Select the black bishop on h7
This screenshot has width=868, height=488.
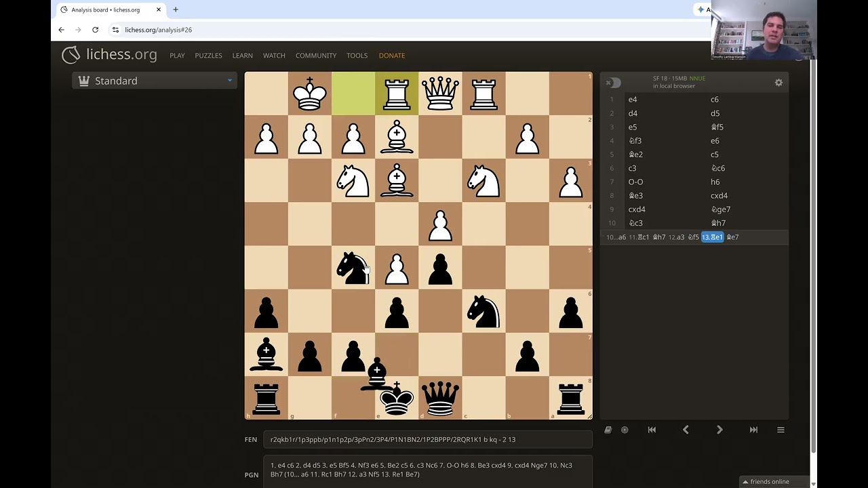click(x=267, y=354)
